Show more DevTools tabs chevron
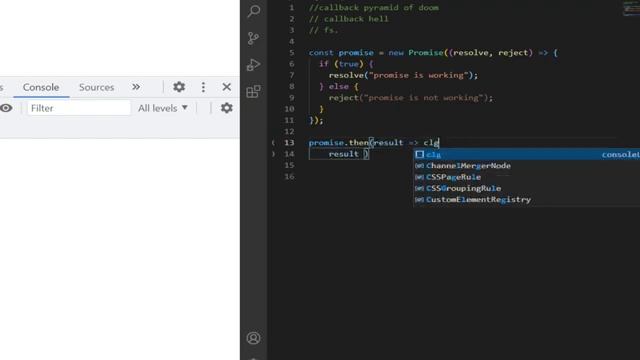The width and height of the screenshot is (640, 360). [x=136, y=87]
